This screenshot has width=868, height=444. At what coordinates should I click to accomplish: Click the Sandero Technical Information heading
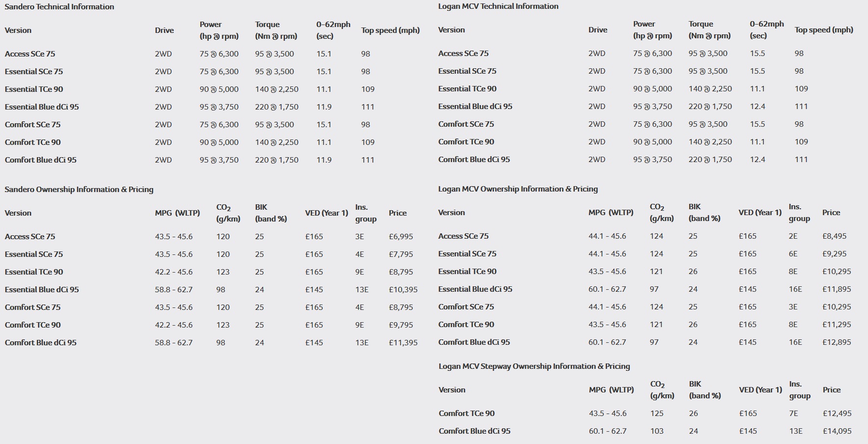[59, 6]
